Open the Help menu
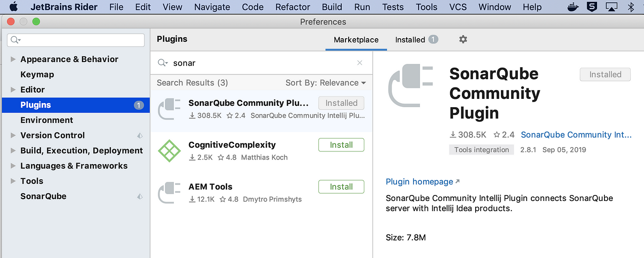The height and width of the screenshot is (258, 644). point(532,7)
